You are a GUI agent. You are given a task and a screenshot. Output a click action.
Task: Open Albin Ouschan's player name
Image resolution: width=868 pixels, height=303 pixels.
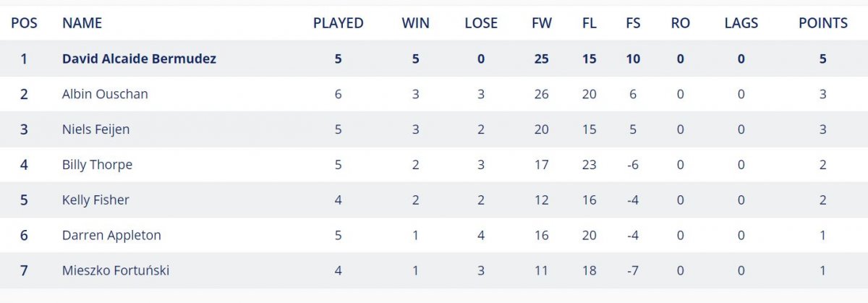point(105,94)
